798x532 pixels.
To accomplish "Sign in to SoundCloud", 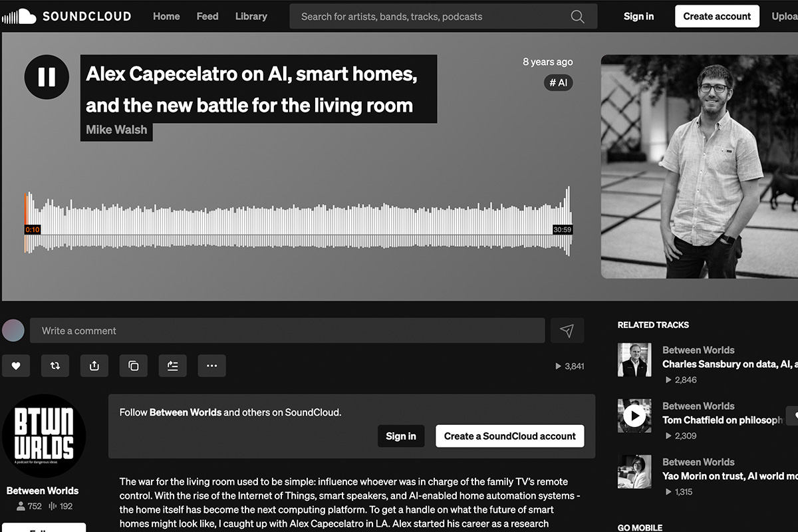I will coord(638,16).
